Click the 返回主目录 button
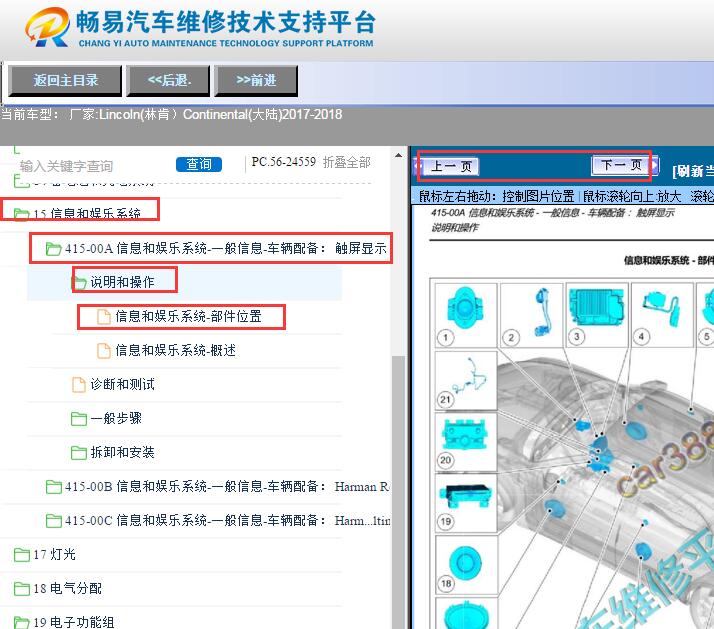714x629 pixels. [65, 81]
